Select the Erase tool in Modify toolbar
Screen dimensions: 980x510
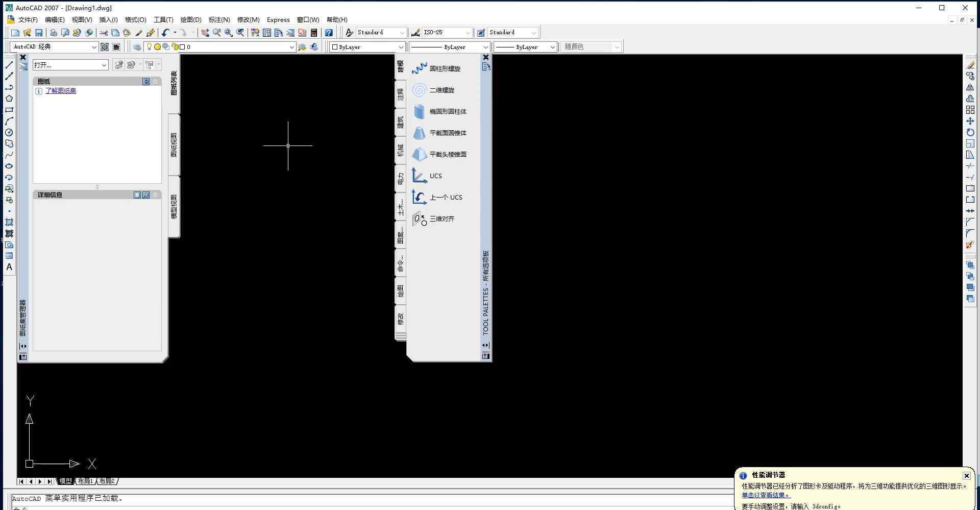click(970, 65)
